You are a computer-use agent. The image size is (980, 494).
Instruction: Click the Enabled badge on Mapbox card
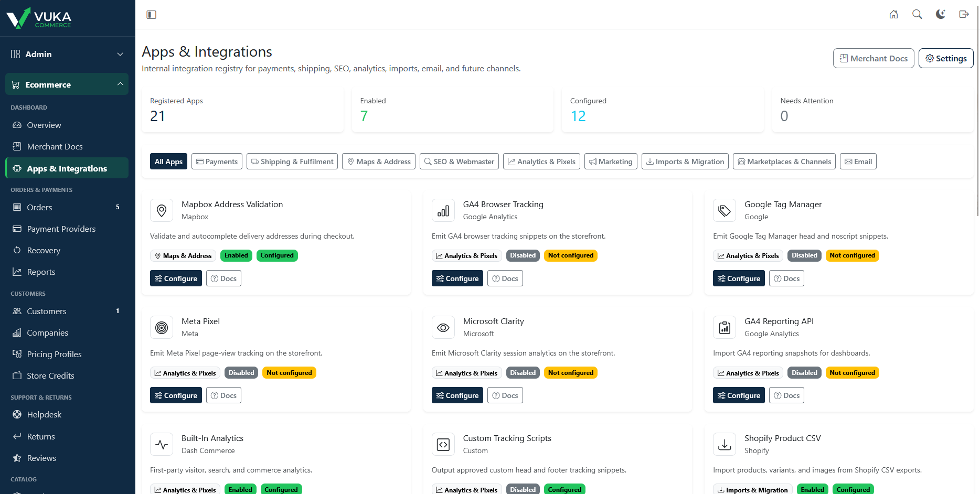(236, 255)
